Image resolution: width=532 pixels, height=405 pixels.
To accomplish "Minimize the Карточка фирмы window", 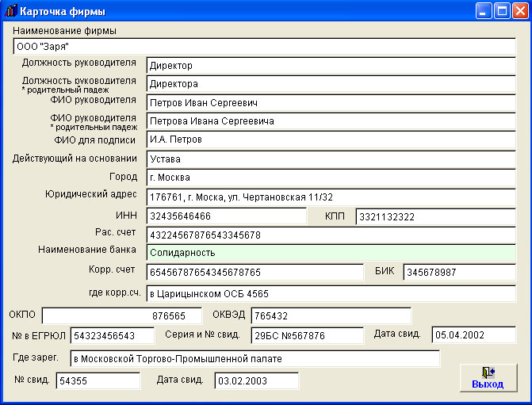I will [x=484, y=11].
